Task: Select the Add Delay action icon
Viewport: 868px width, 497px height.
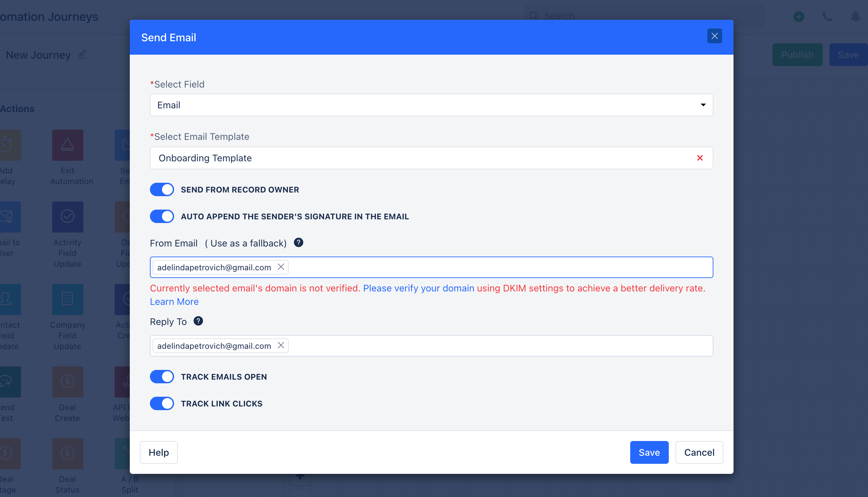Action: click(x=10, y=145)
